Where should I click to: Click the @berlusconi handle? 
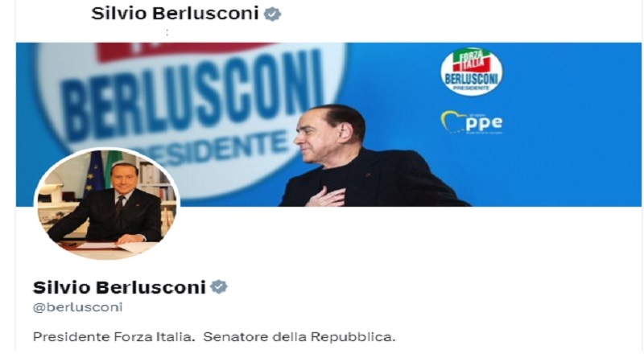[x=77, y=307]
